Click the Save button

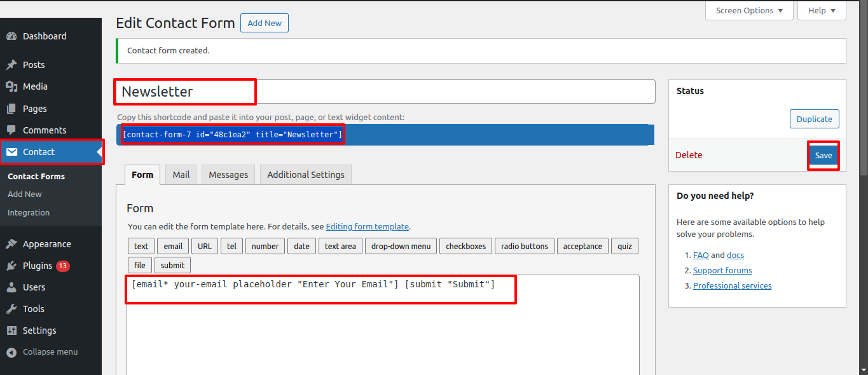823,156
